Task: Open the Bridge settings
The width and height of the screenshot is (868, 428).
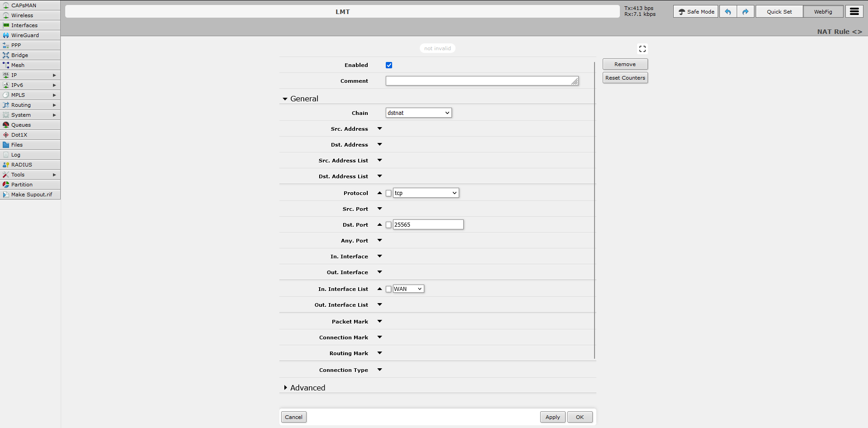Action: pos(19,55)
